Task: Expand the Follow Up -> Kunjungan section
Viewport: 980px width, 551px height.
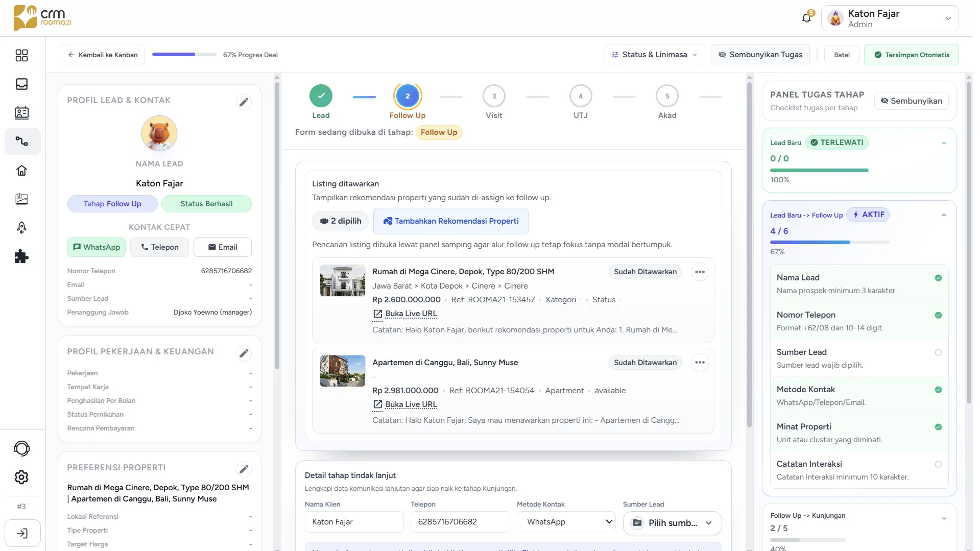Action: tap(944, 518)
